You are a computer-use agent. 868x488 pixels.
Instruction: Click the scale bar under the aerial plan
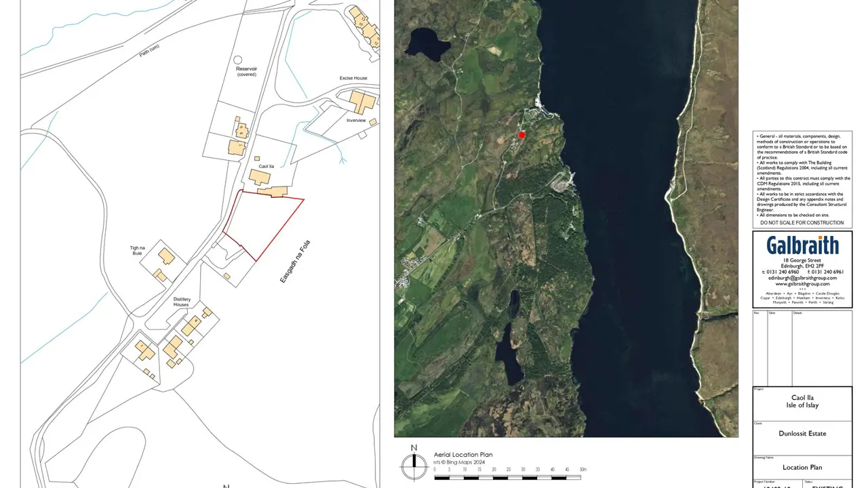(509, 478)
